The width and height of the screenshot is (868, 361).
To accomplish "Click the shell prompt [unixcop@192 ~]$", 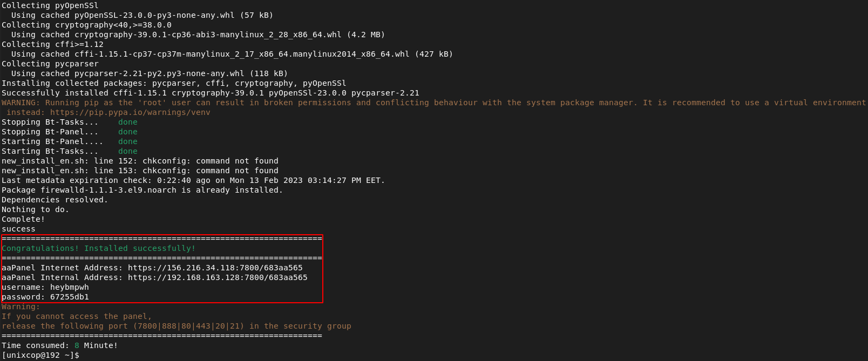I will [x=40, y=355].
